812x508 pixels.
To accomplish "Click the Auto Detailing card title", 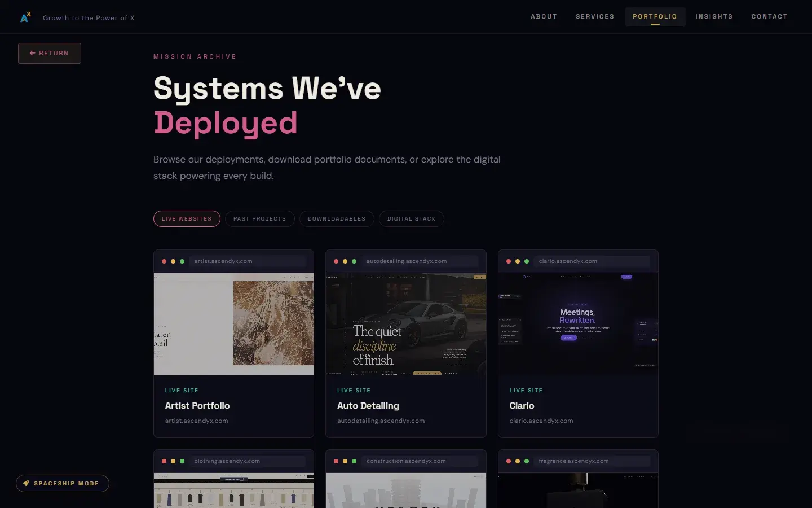I will pyautogui.click(x=368, y=405).
